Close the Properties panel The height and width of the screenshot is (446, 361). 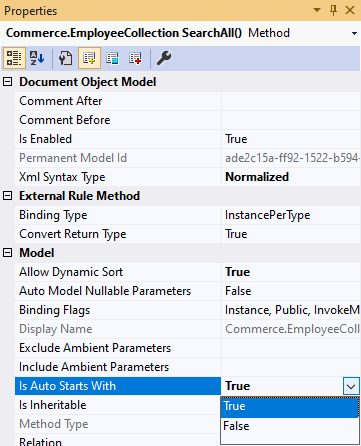click(350, 10)
